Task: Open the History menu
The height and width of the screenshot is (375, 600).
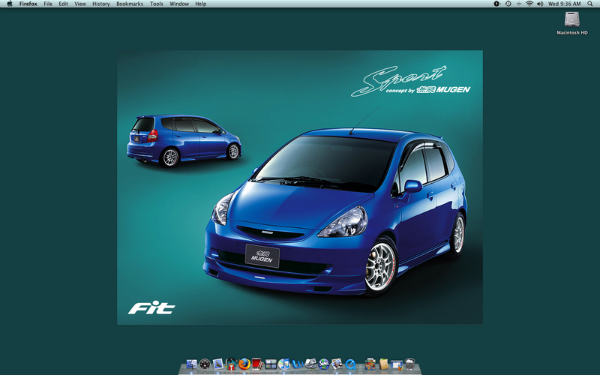Action: tap(101, 4)
